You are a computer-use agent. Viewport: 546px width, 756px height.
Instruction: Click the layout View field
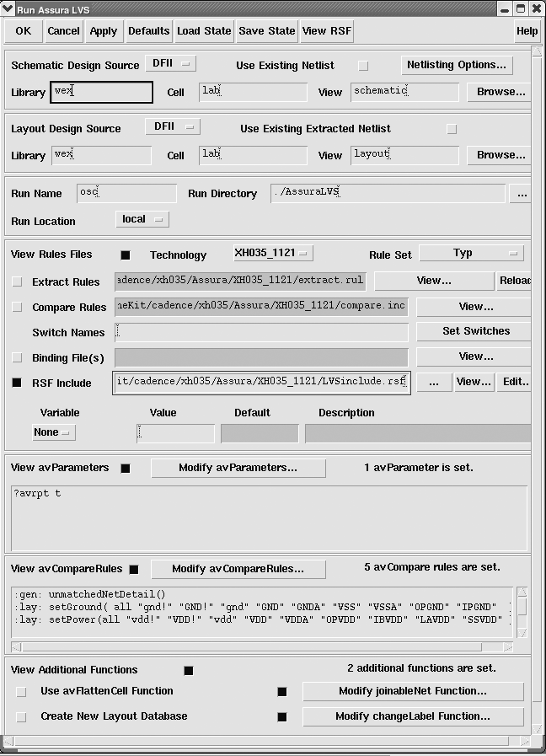(x=404, y=155)
